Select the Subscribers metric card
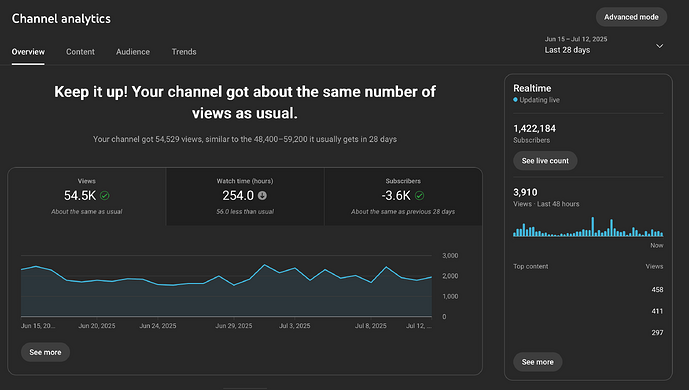 [x=403, y=196]
